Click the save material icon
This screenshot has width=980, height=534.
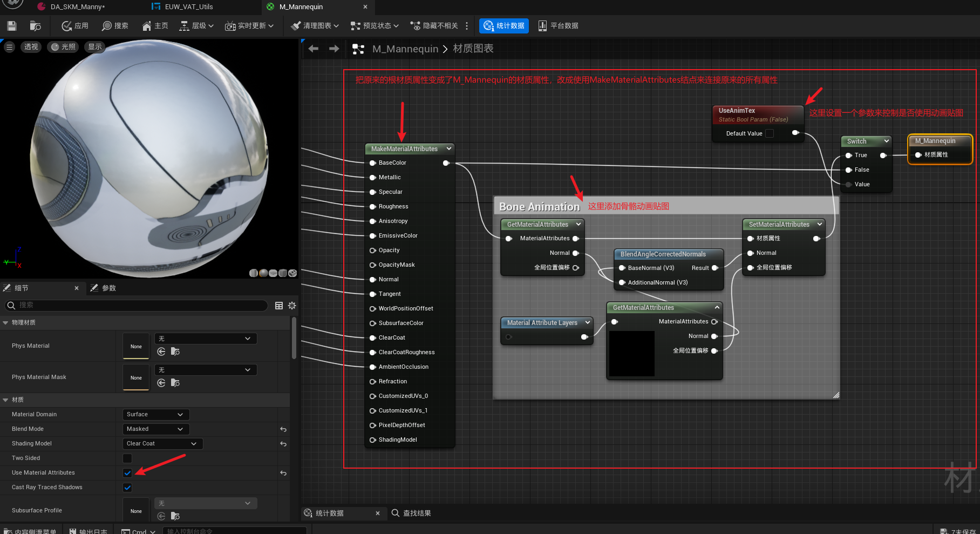pyautogui.click(x=12, y=26)
